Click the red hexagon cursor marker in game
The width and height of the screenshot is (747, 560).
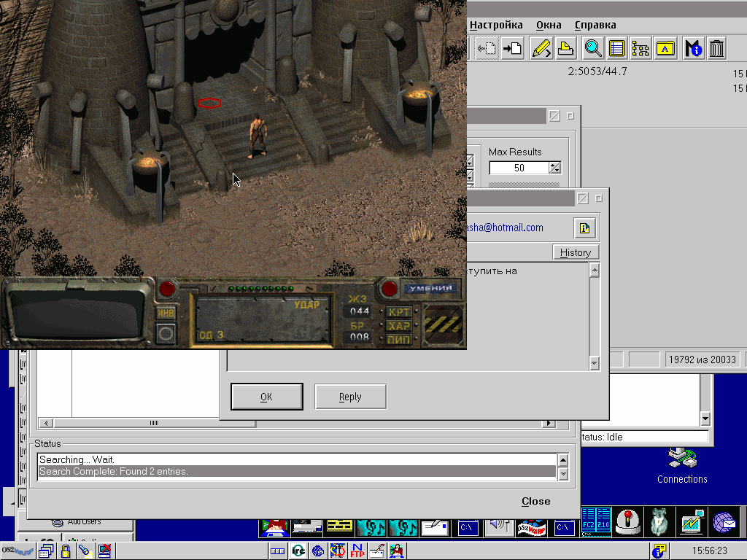(209, 103)
